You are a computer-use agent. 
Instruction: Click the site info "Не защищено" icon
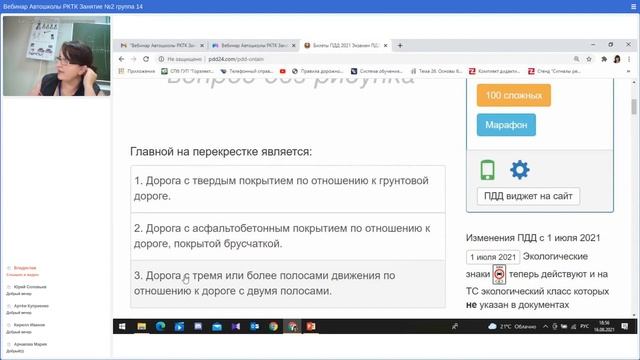161,59
